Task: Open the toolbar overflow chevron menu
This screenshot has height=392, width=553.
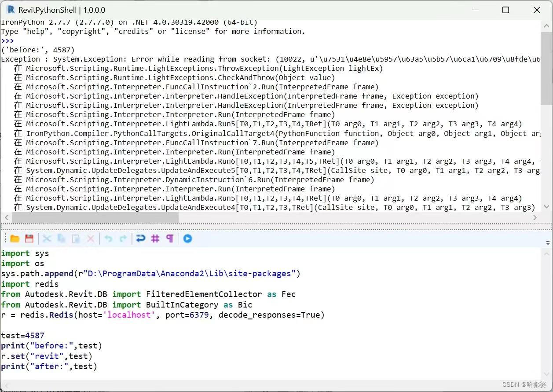Action: 547,242
